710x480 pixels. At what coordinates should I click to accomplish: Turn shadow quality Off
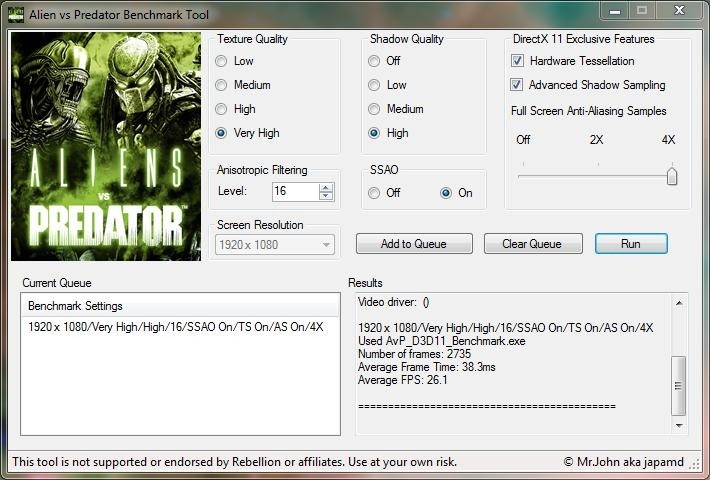click(375, 61)
